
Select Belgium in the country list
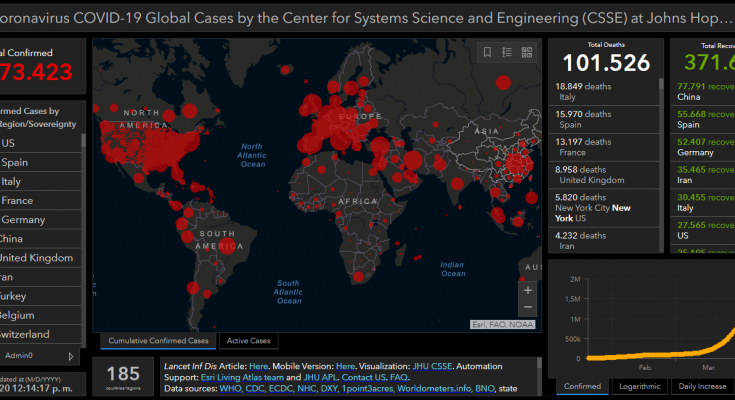[x=40, y=316]
